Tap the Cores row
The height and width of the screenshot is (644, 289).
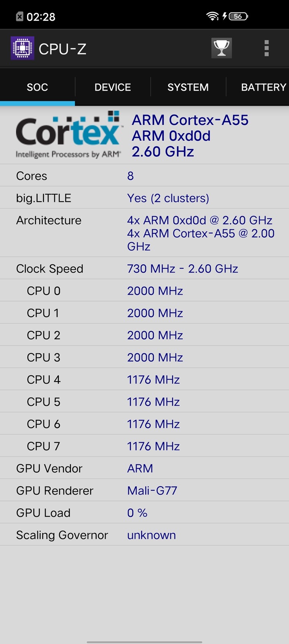(x=144, y=176)
